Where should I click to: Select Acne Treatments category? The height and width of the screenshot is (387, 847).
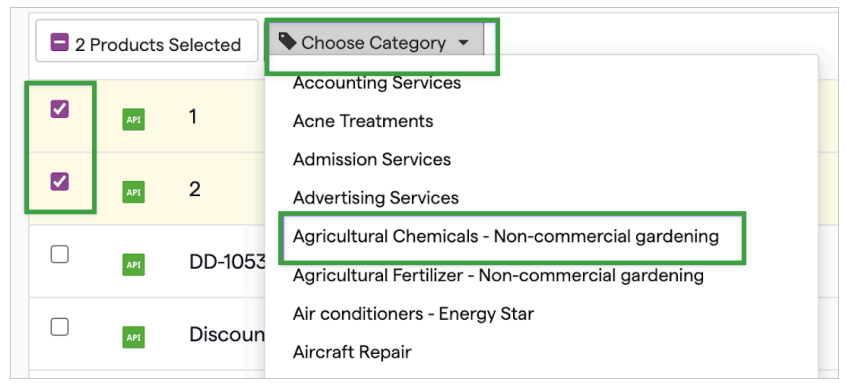pos(363,121)
